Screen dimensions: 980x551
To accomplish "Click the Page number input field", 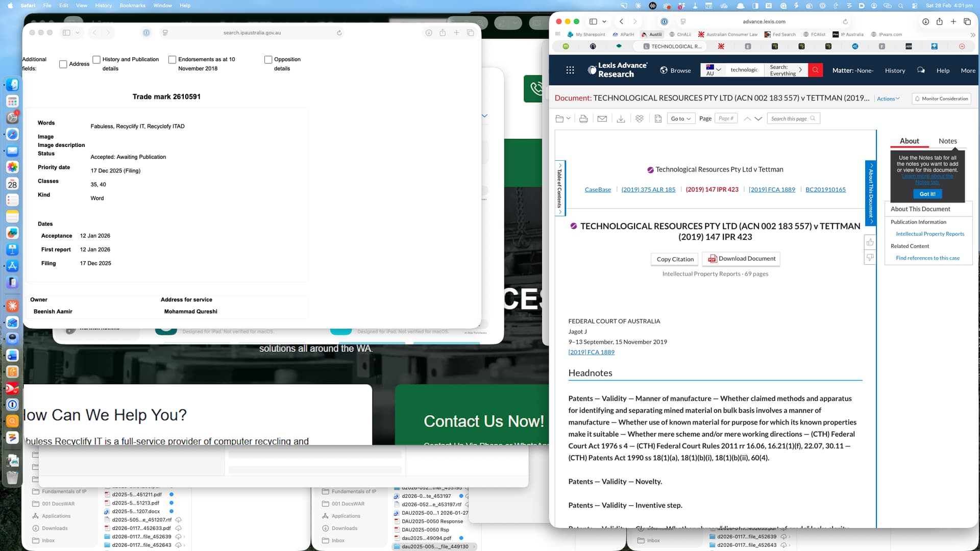I will (725, 119).
